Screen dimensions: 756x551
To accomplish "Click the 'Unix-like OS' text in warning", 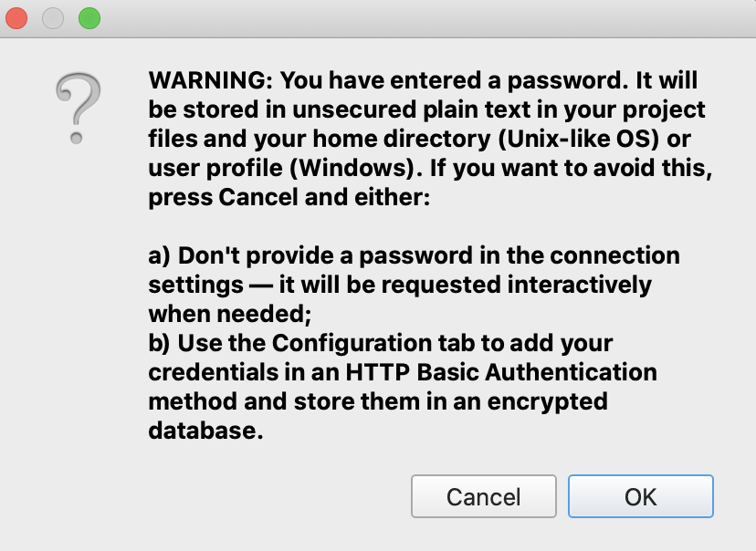I will [579, 140].
